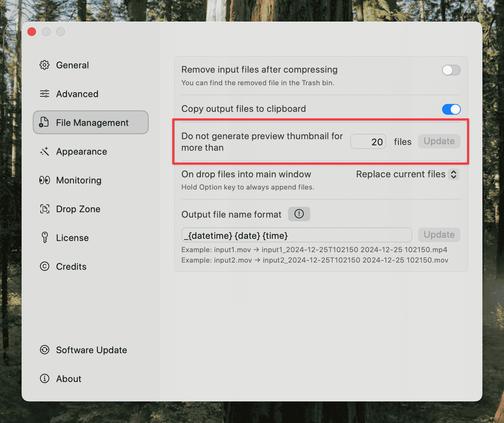Enable Remove input files after compressing
Image resolution: width=504 pixels, height=423 pixels.
point(451,70)
